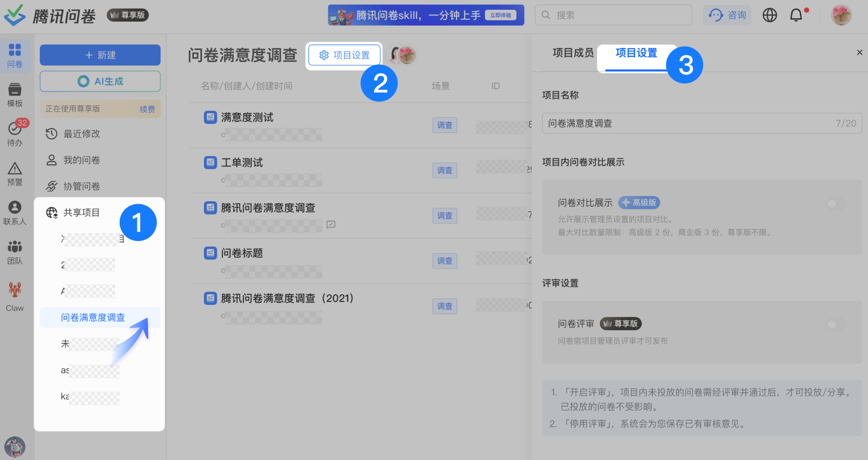Focus the 搜索 search field
868x460 pixels.
tap(613, 15)
